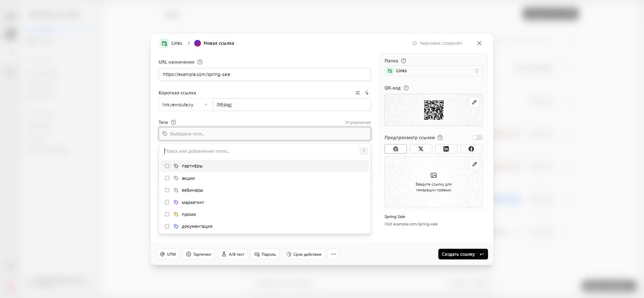Click the AI sparkle icon for short link
Image resolution: width=644 pixels, height=298 pixels.
[x=367, y=93]
